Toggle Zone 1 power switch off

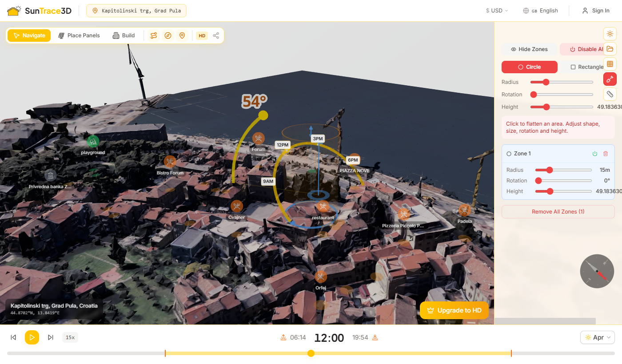tap(594, 153)
